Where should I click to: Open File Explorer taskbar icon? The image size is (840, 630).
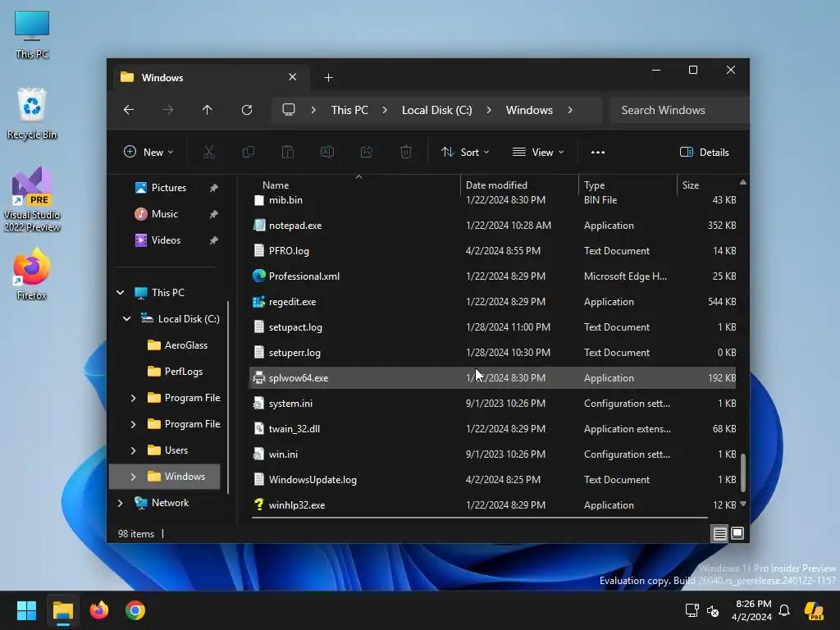[62, 610]
